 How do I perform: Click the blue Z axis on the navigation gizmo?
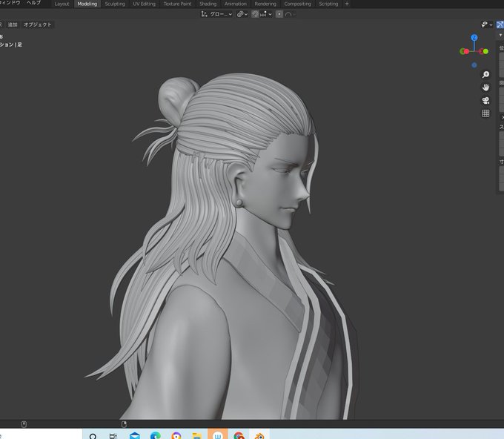(x=474, y=38)
